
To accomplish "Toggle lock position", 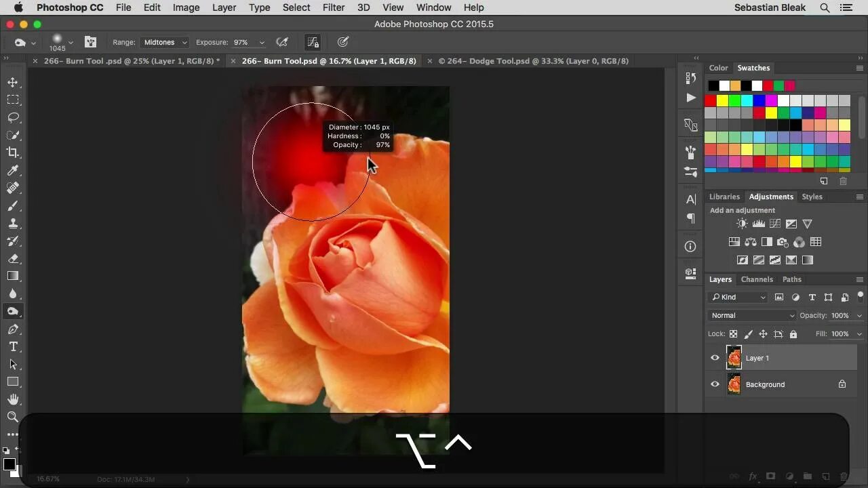I will [x=763, y=334].
